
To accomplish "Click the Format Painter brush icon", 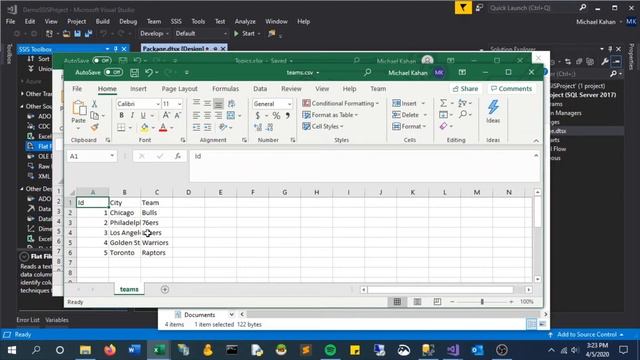I will (94, 127).
